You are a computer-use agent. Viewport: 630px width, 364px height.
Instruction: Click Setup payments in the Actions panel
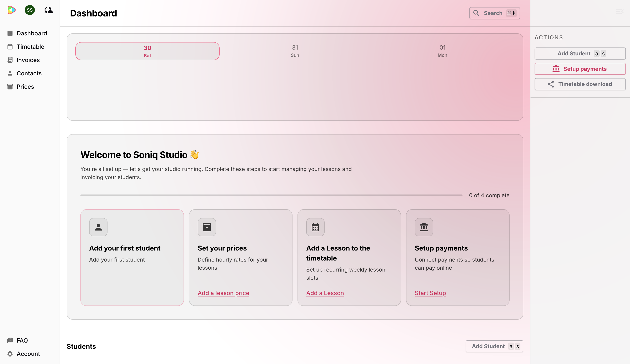580,69
